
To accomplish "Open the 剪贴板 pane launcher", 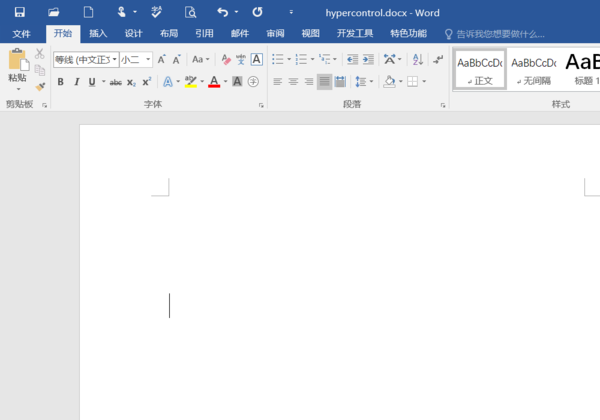I will click(44, 105).
